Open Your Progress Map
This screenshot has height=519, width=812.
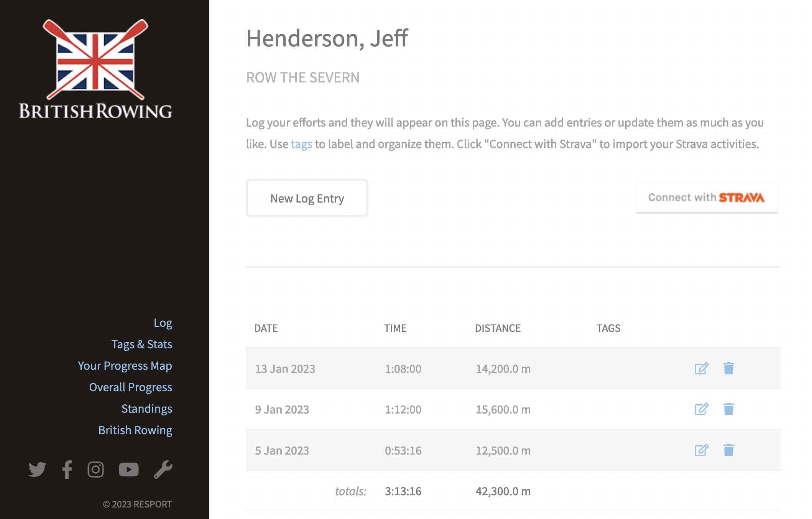click(125, 366)
